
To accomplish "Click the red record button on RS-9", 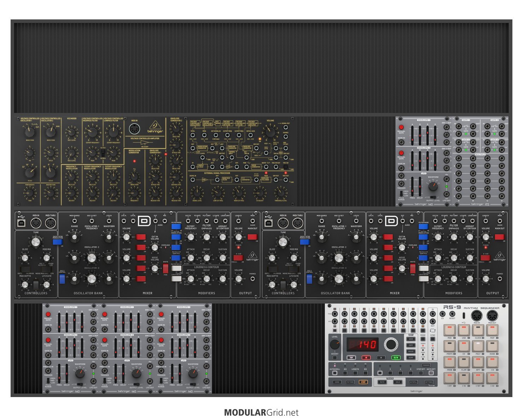I will point(366,358).
